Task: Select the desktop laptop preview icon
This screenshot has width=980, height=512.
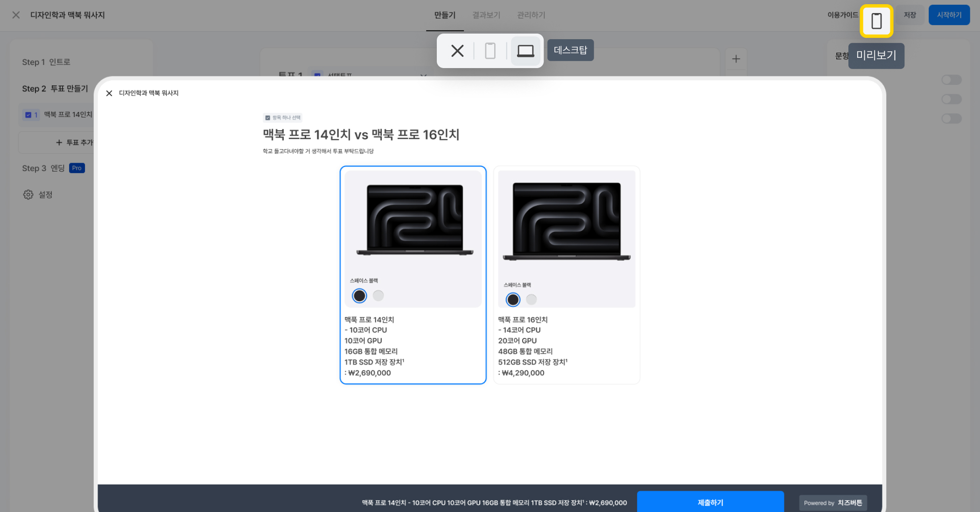Action: (x=525, y=51)
